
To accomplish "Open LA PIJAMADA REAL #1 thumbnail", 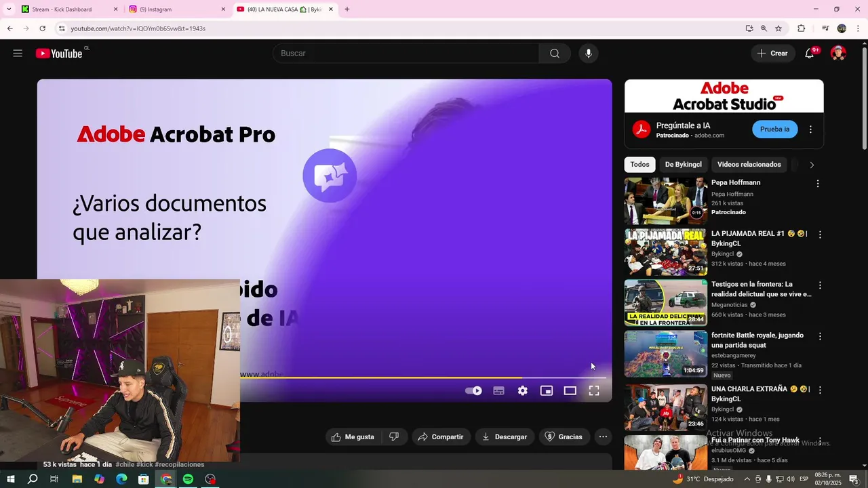I will [665, 252].
